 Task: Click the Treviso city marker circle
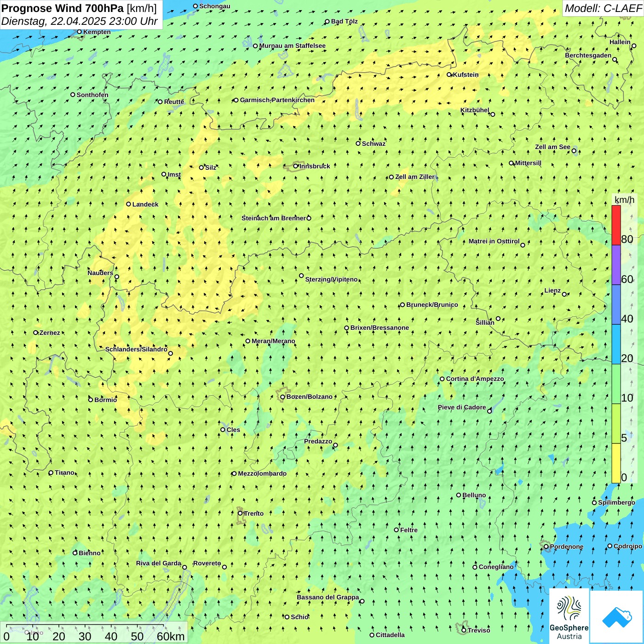tap(464, 630)
